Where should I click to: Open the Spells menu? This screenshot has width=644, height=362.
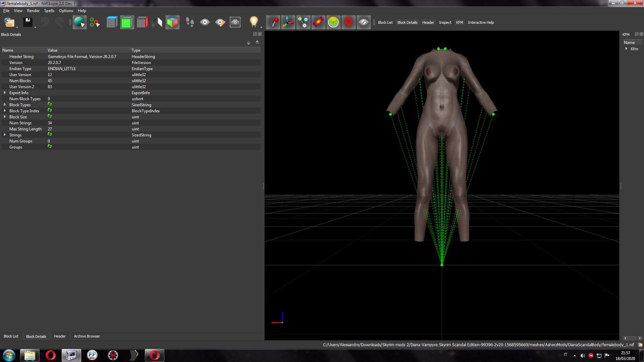pos(49,11)
